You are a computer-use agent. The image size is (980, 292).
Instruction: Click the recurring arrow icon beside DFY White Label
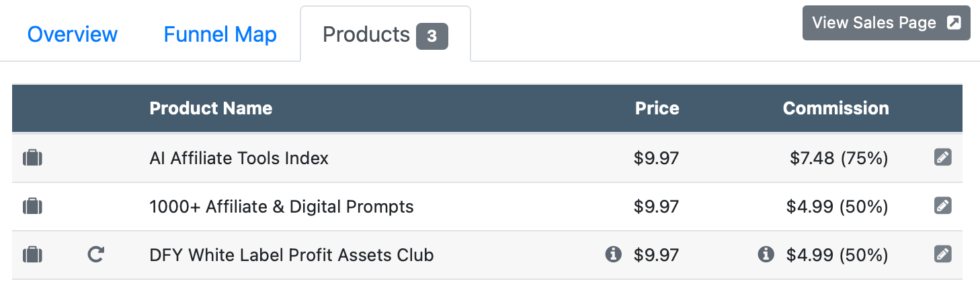[x=96, y=255]
